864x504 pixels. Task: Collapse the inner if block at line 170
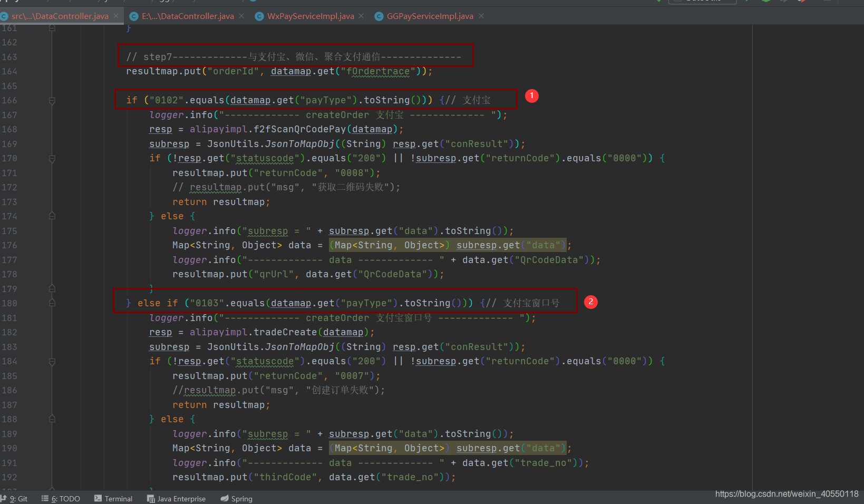coord(52,158)
